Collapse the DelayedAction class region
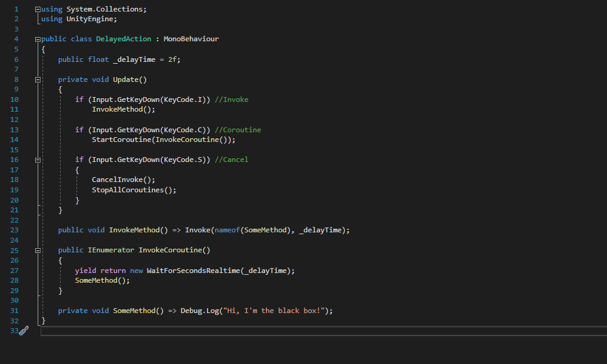Image resolution: width=607 pixels, height=364 pixels. (x=38, y=39)
